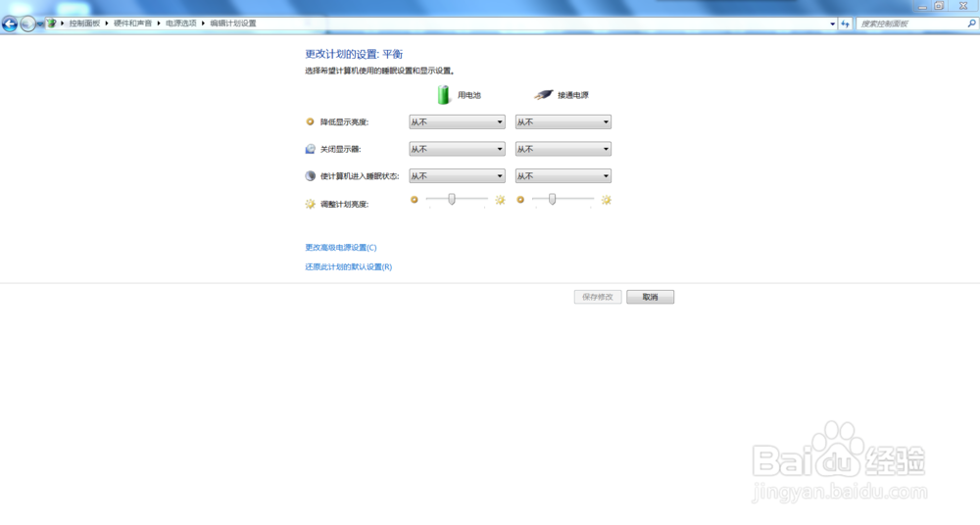Click the green battery icon
980x525 pixels.
click(444, 95)
